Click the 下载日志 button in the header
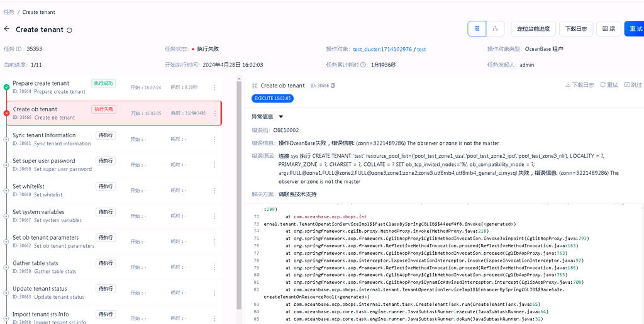Image resolution: width=644 pixels, height=324 pixels. click(x=576, y=29)
